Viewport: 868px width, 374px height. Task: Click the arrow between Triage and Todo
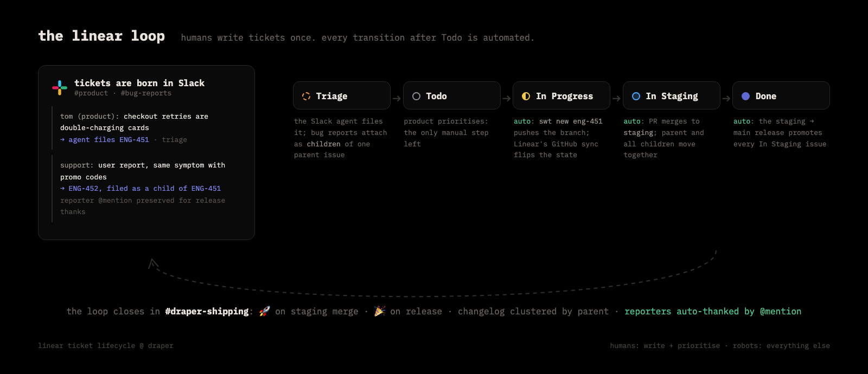397,99
